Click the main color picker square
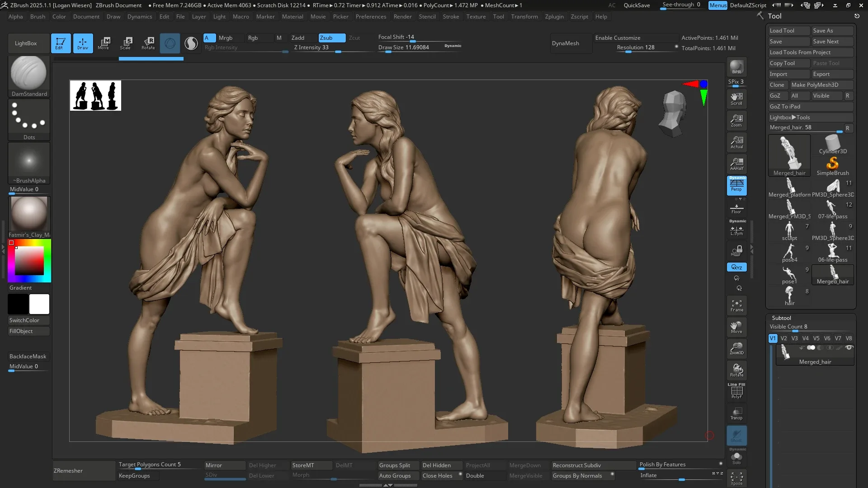 (x=29, y=261)
